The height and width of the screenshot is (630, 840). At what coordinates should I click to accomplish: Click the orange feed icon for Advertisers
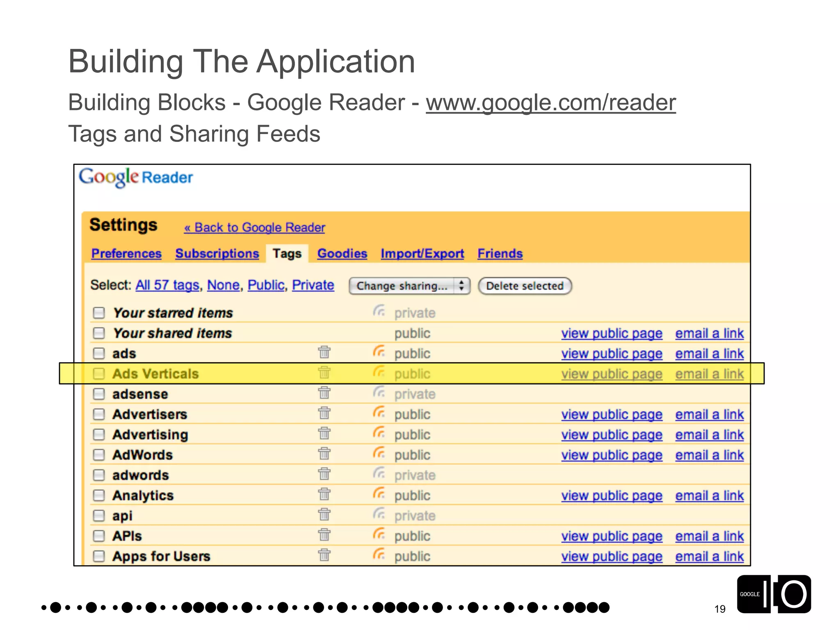(x=379, y=412)
